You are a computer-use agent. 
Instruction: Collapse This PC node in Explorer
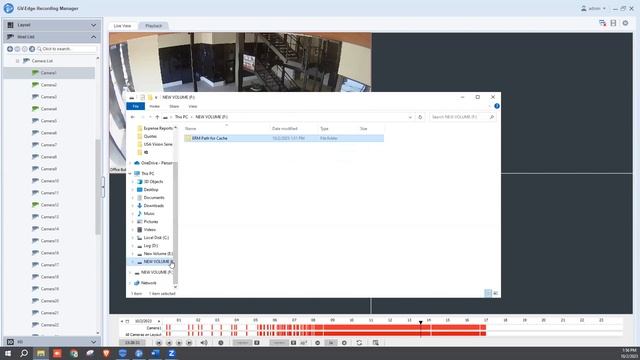[x=130, y=173]
